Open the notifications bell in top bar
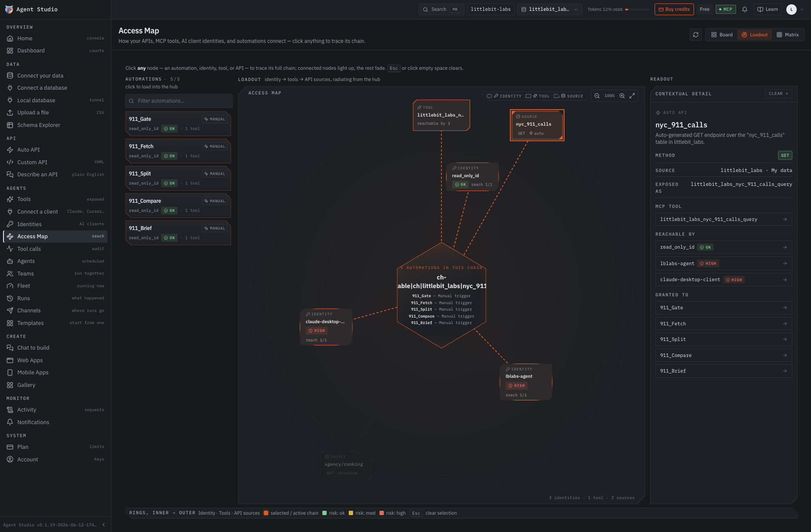 (x=745, y=9)
